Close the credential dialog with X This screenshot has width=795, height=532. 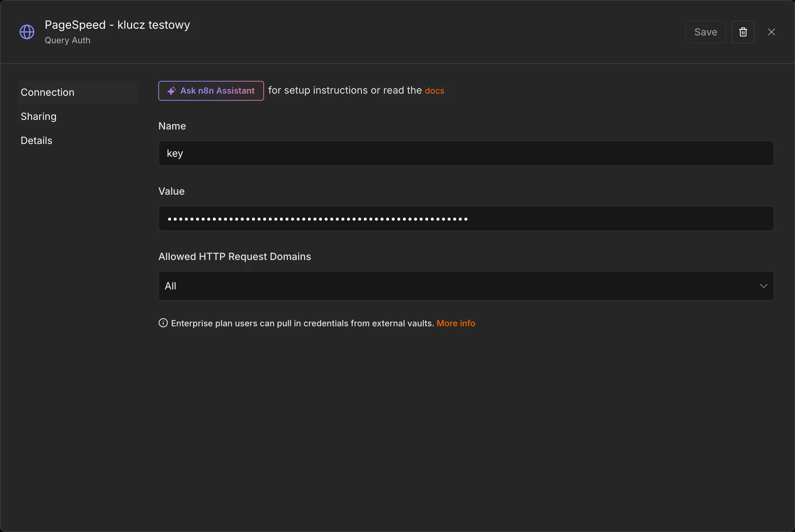coord(771,32)
